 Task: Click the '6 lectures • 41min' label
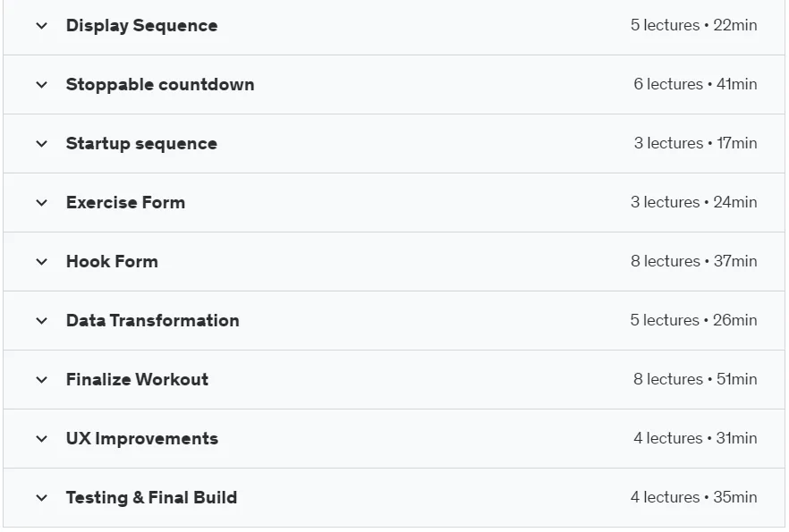point(695,84)
